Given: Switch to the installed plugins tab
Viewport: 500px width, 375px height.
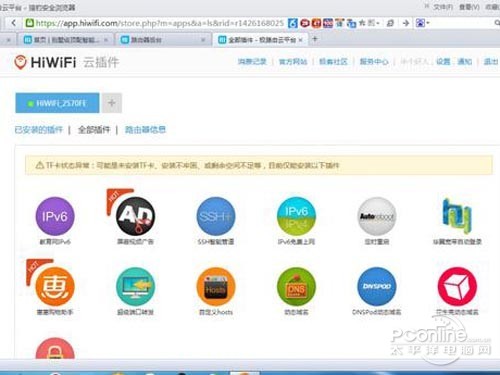Looking at the screenshot, I should [x=39, y=130].
